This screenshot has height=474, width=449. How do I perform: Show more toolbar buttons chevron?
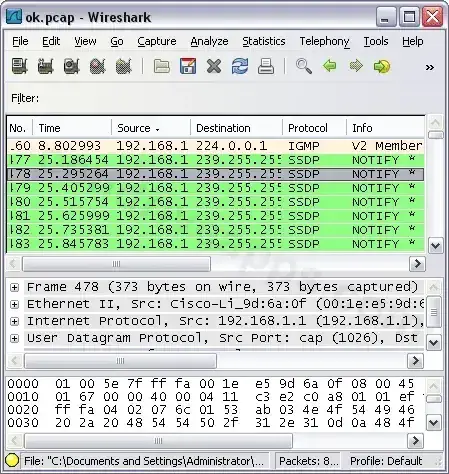(430, 68)
